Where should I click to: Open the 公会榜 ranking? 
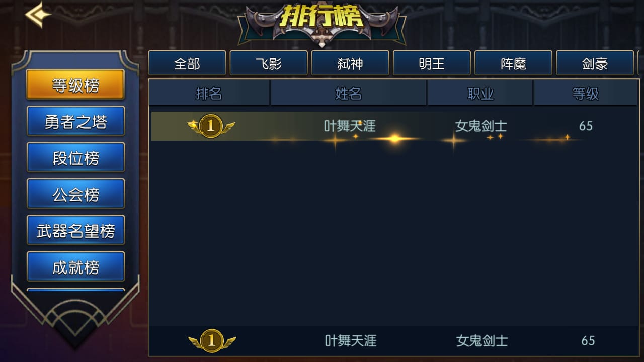tap(75, 194)
